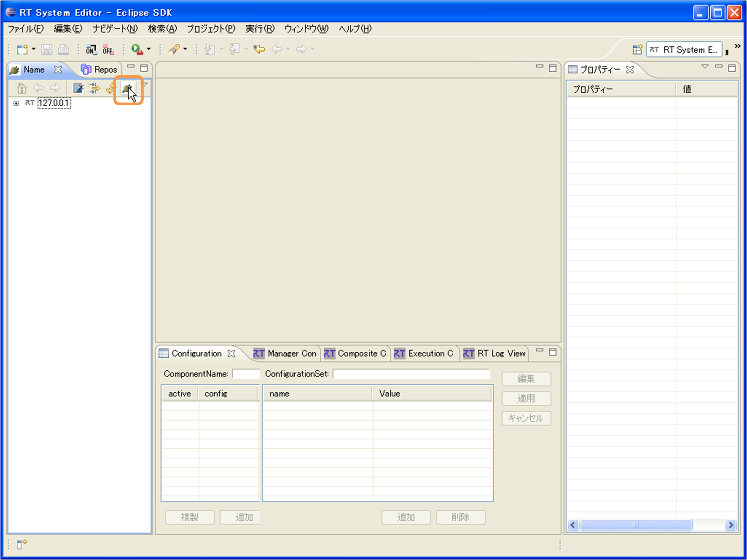
Task: Click the add name server plug icon
Action: point(127,88)
